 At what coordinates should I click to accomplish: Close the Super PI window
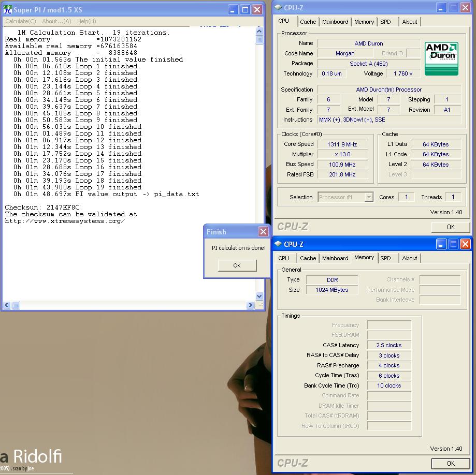tap(257, 10)
